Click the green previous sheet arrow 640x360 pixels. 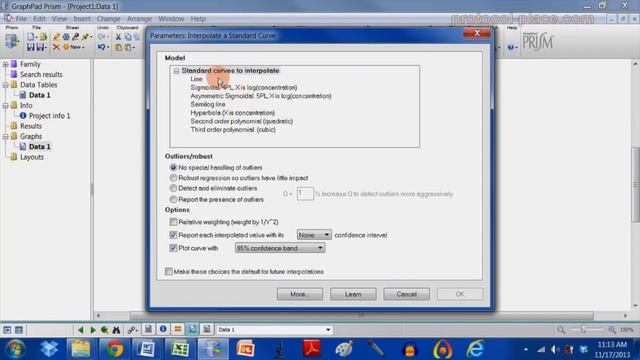coord(80,330)
